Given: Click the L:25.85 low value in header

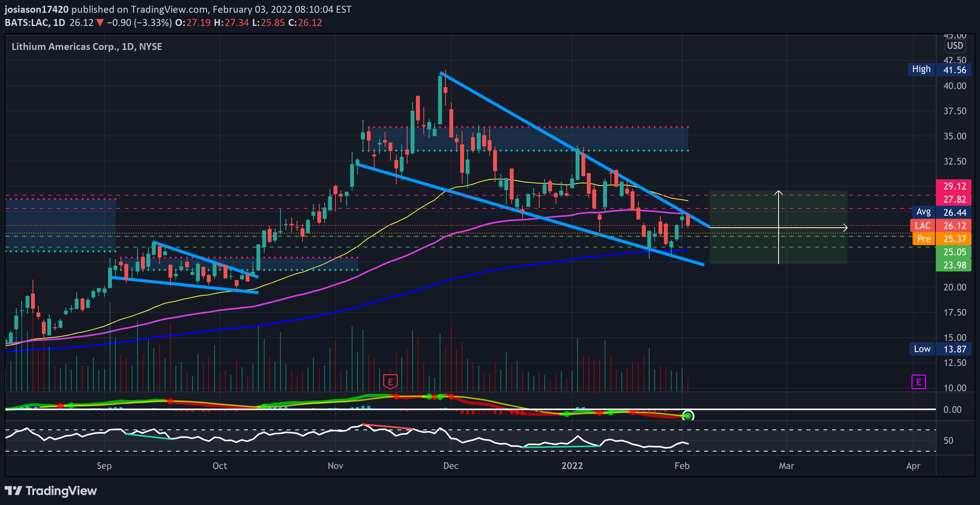Looking at the screenshot, I should (x=268, y=22).
